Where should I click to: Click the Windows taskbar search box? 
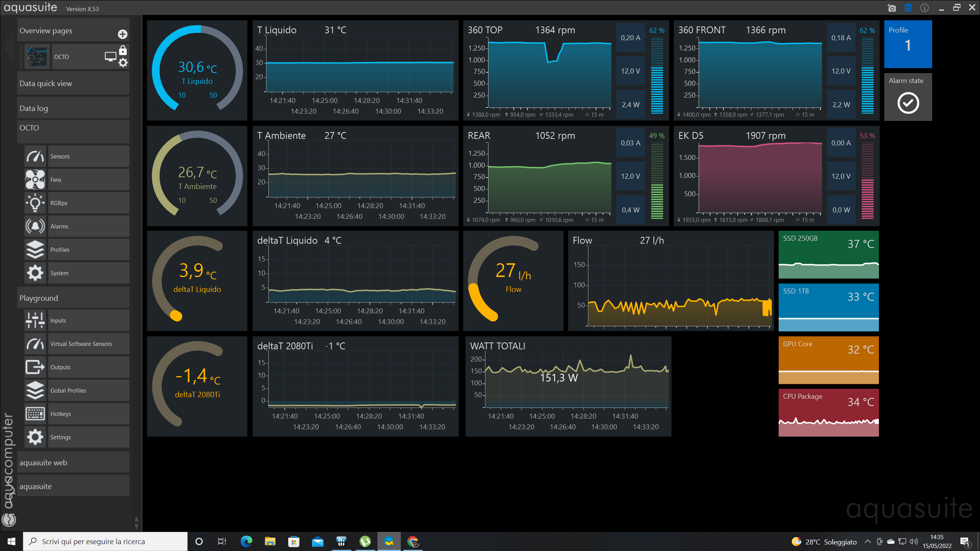click(105, 541)
